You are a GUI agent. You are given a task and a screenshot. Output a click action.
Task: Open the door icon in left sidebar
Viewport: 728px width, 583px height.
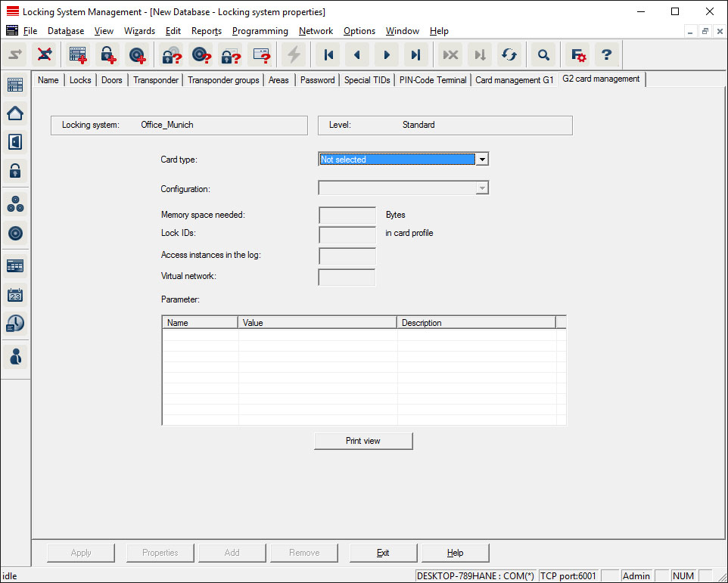tap(15, 141)
